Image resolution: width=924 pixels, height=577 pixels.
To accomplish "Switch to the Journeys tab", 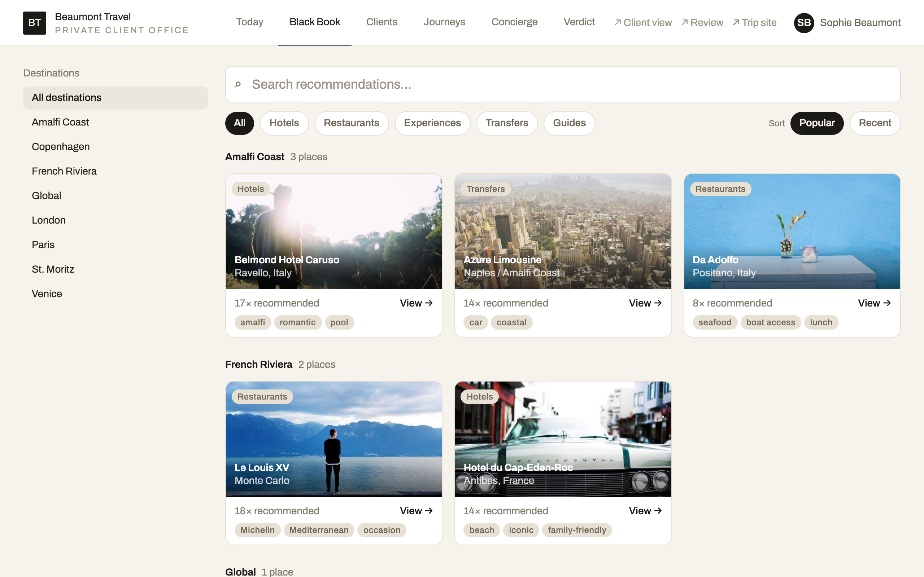I will click(444, 22).
